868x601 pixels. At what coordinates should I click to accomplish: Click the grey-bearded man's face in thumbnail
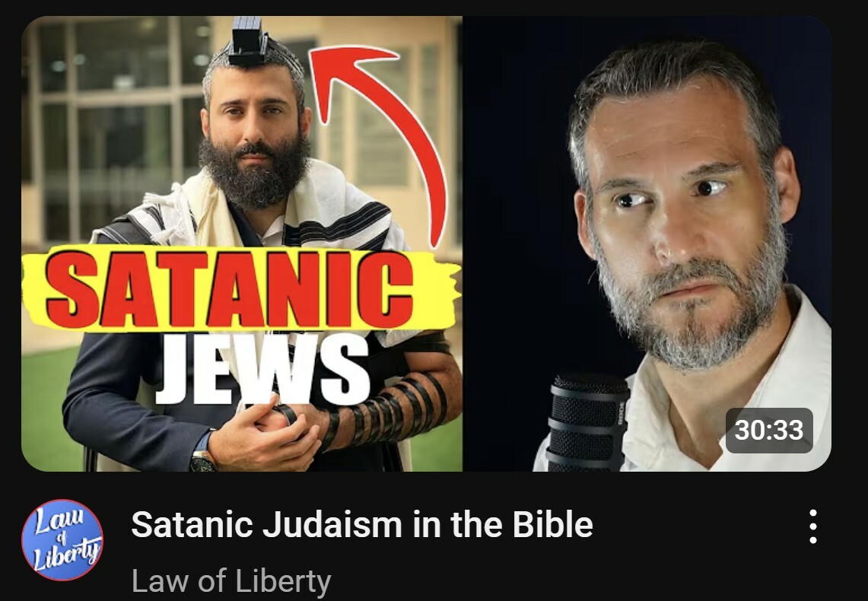[682, 221]
